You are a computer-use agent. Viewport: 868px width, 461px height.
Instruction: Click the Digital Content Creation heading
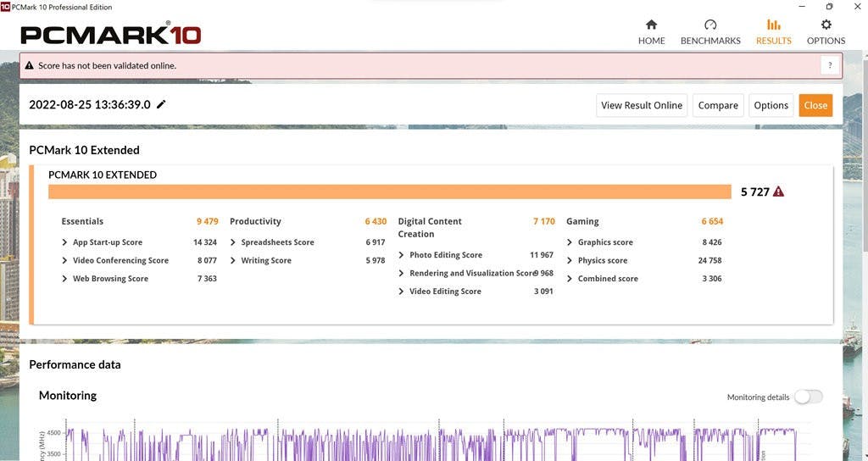point(430,227)
